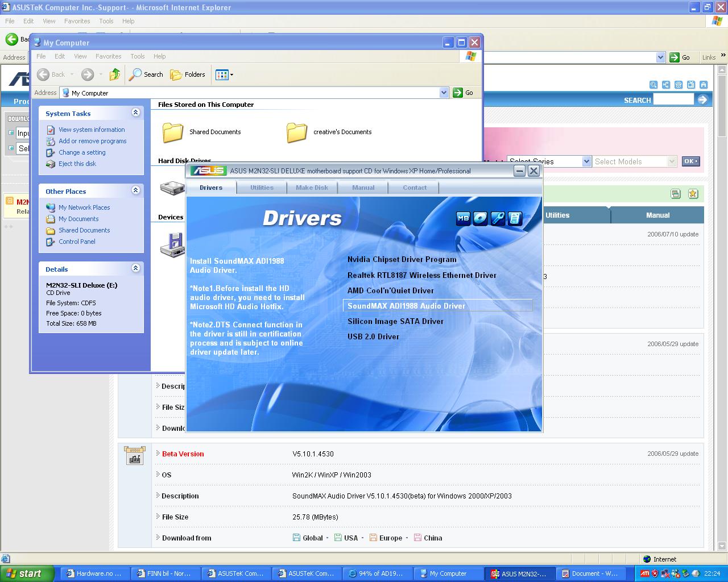Go up one folder in My Computer

[115, 74]
